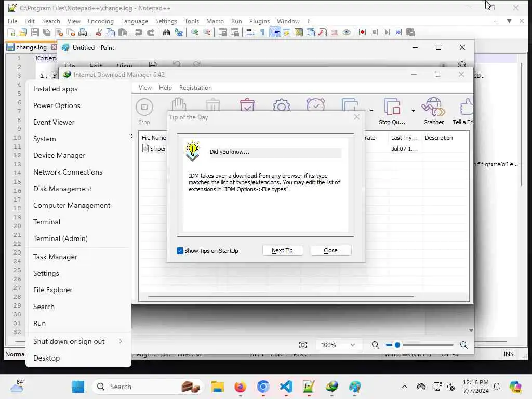This screenshot has height=399, width=532.
Task: Click New file icon in Notepad++ toolbar
Action: [x=11, y=33]
